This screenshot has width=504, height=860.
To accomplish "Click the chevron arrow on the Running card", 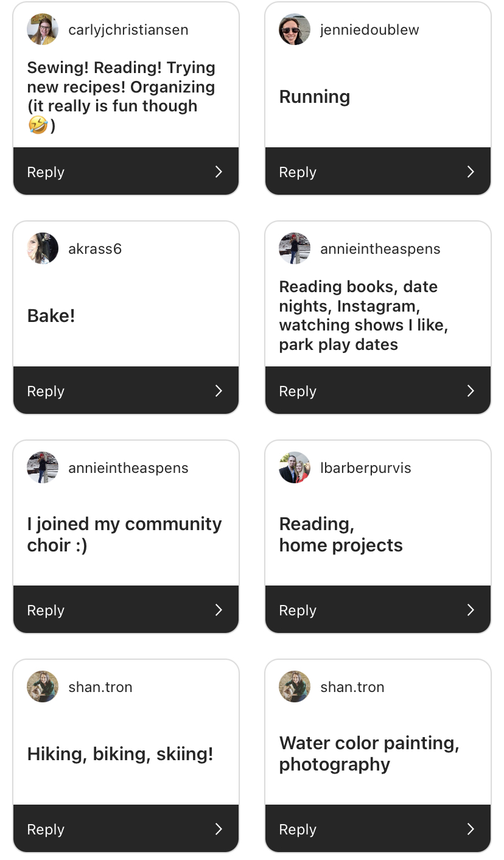I will click(471, 172).
